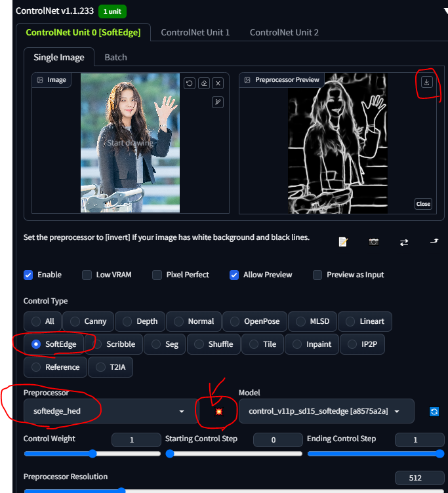Close the preprocessor preview
Viewport: 448px width, 493px height.
(x=423, y=204)
